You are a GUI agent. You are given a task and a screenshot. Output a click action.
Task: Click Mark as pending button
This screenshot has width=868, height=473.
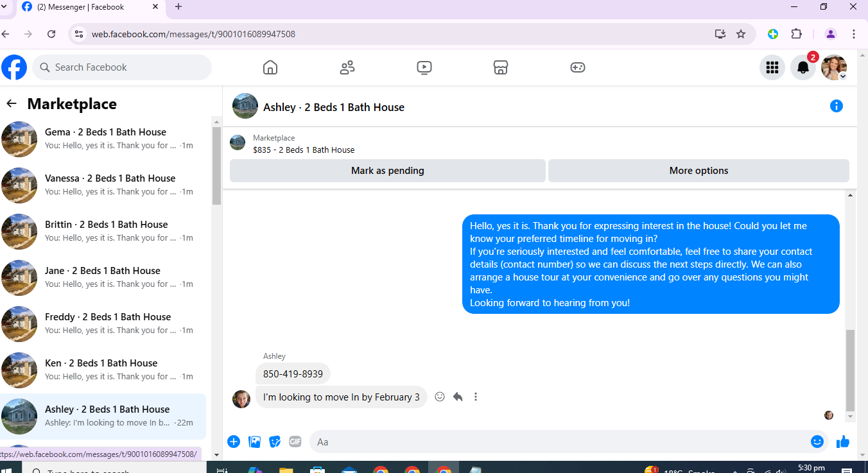388,171
